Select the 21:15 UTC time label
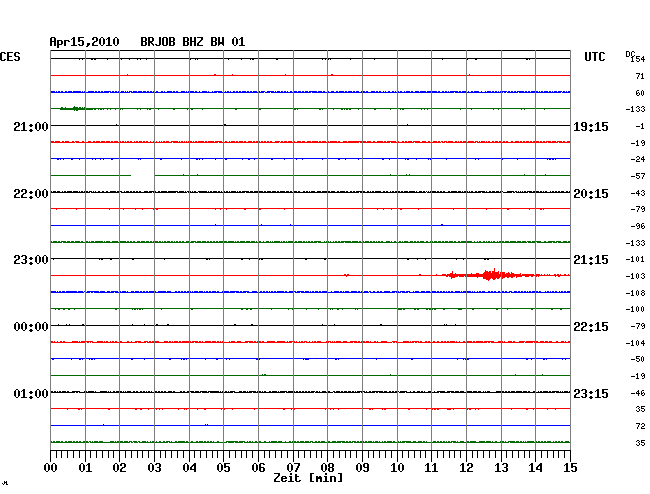The image size is (650, 494). pyautogui.click(x=591, y=260)
